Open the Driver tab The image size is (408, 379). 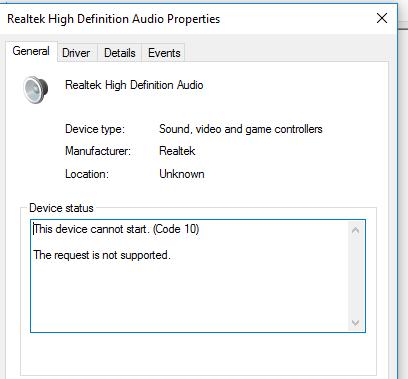[76, 53]
